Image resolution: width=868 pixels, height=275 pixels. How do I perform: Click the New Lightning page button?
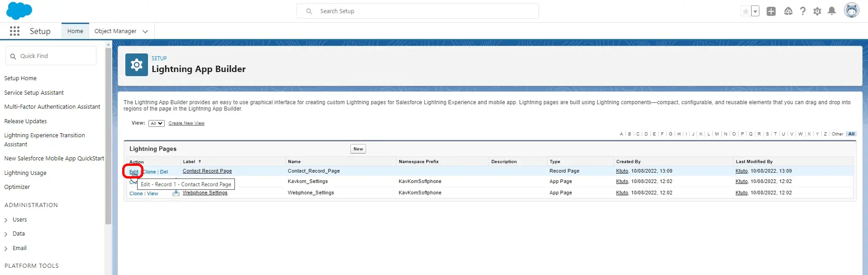(x=358, y=149)
